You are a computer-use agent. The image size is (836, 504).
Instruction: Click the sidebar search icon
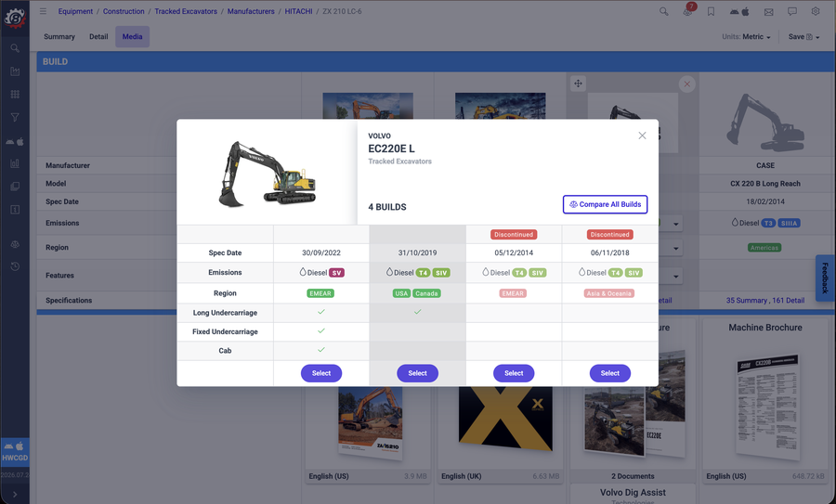click(15, 48)
